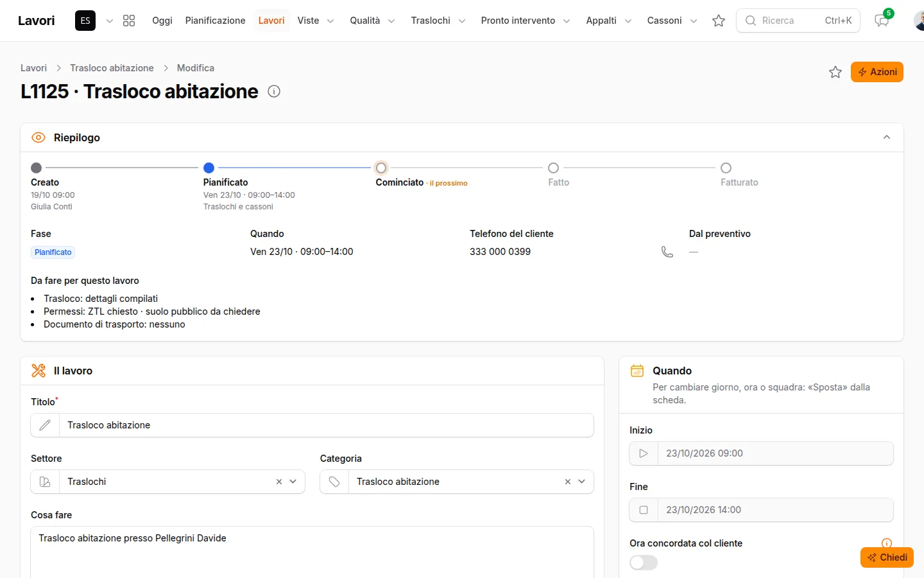This screenshot has height=578, width=924.
Task: Open the Appalti menu
Action: [609, 21]
